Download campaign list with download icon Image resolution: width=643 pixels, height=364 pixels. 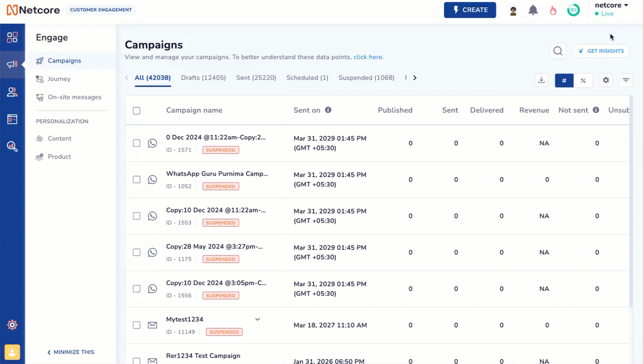541,80
